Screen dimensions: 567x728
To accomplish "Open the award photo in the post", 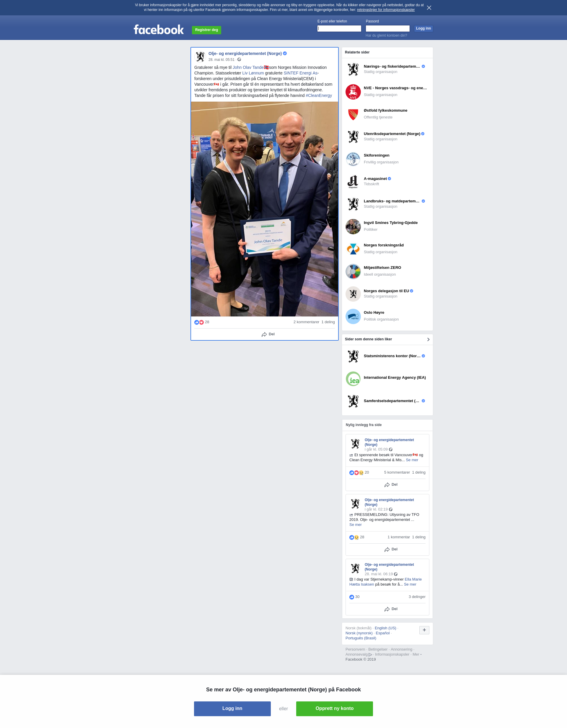I will click(x=265, y=209).
